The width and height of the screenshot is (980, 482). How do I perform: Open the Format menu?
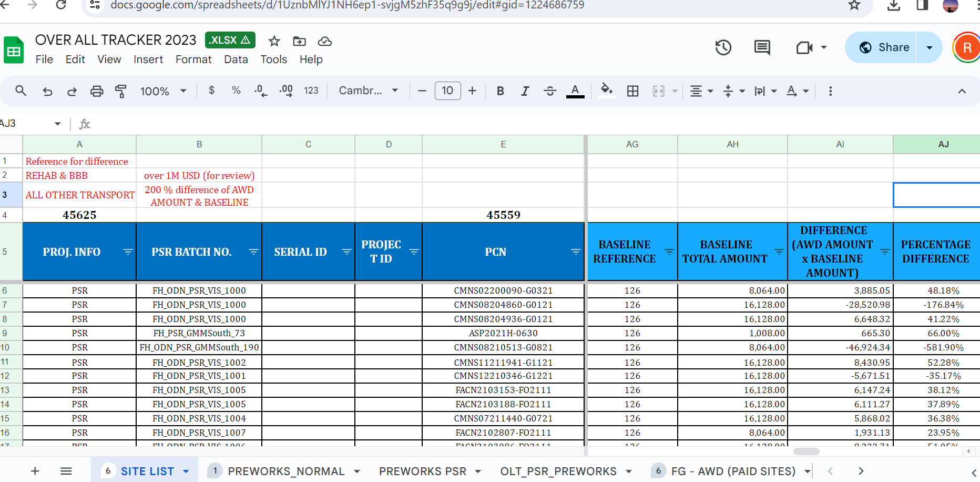tap(193, 59)
